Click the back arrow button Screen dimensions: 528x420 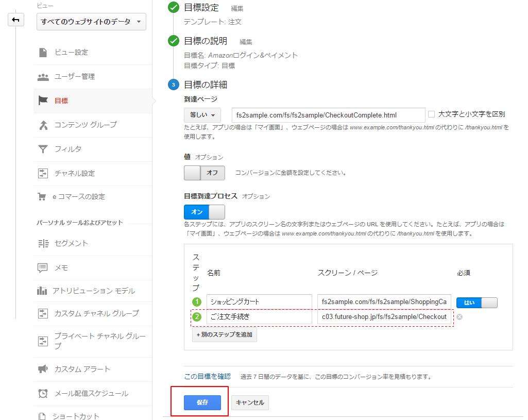click(16, 20)
